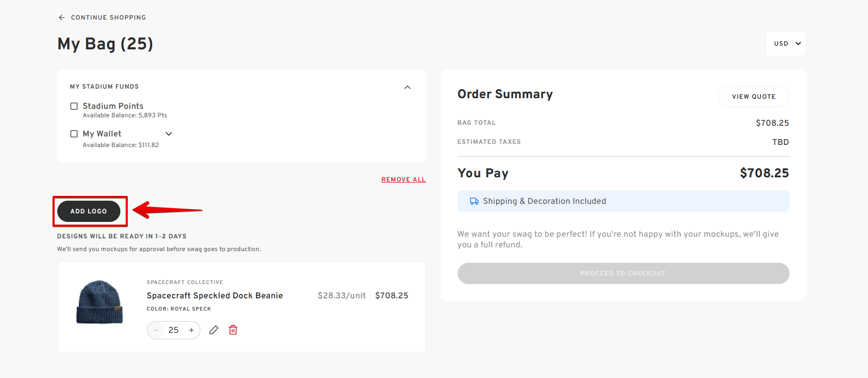The height and width of the screenshot is (378, 868).
Task: Open the Spacecraft Speckled Dock Beanie title
Action: [215, 296]
